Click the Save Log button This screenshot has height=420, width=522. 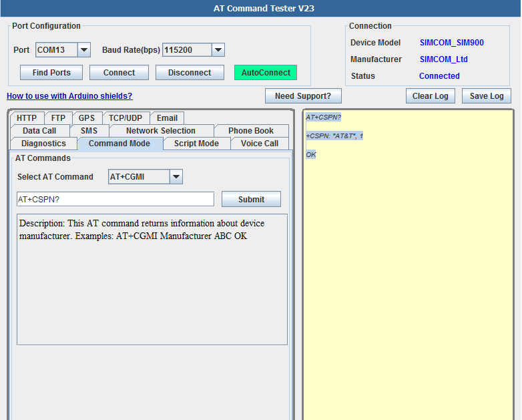click(487, 96)
